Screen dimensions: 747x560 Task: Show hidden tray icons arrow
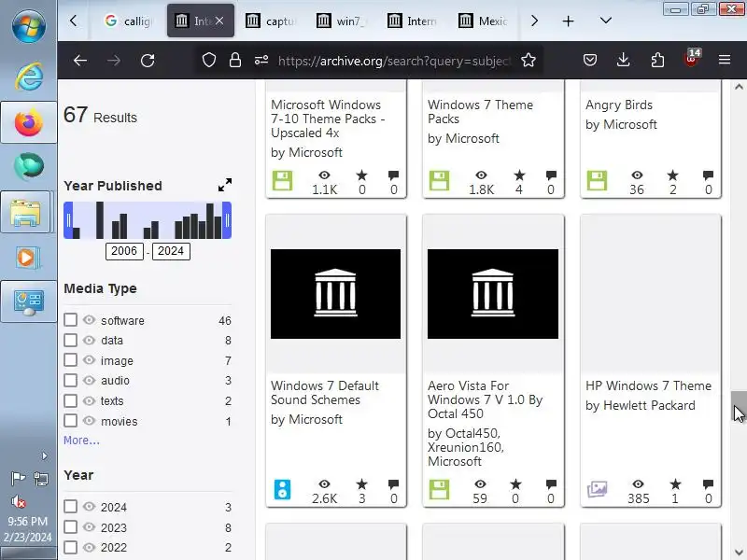tap(44, 455)
